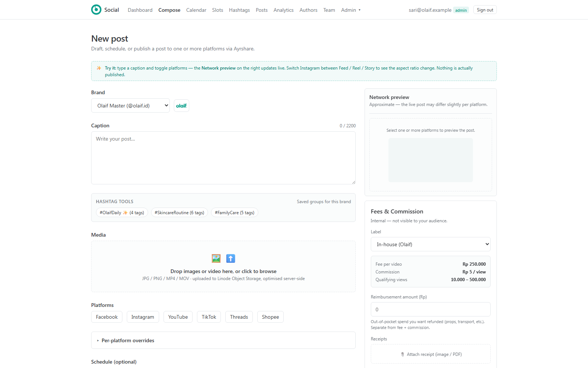Click the picture icon in Media dropzone
Image resolution: width=588 pixels, height=368 pixels.
pos(216,258)
